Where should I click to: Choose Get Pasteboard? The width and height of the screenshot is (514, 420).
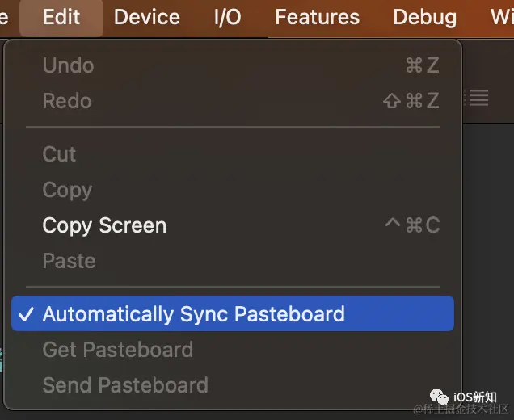117,350
